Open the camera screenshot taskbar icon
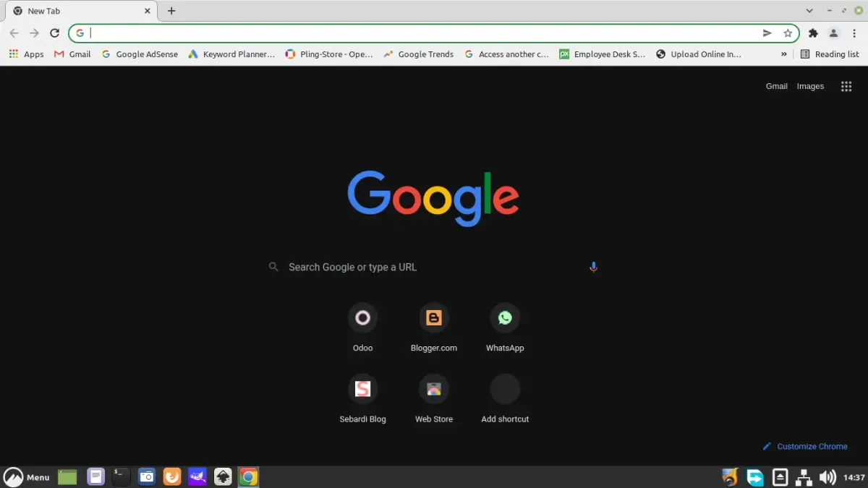The width and height of the screenshot is (868, 488). point(147,477)
